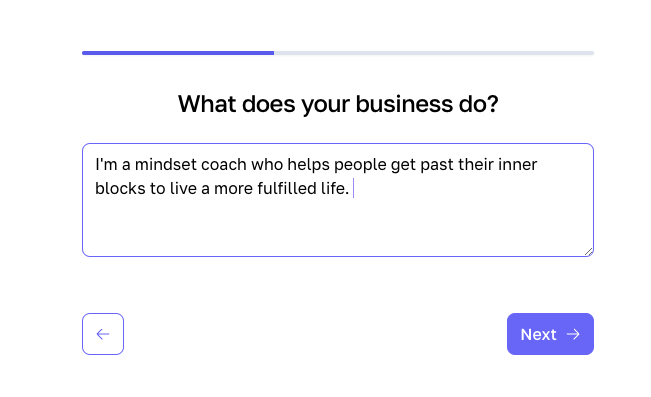The width and height of the screenshot is (651, 397).
Task: Click the word 'blocks' in the textarea
Action: pyautogui.click(x=120, y=189)
